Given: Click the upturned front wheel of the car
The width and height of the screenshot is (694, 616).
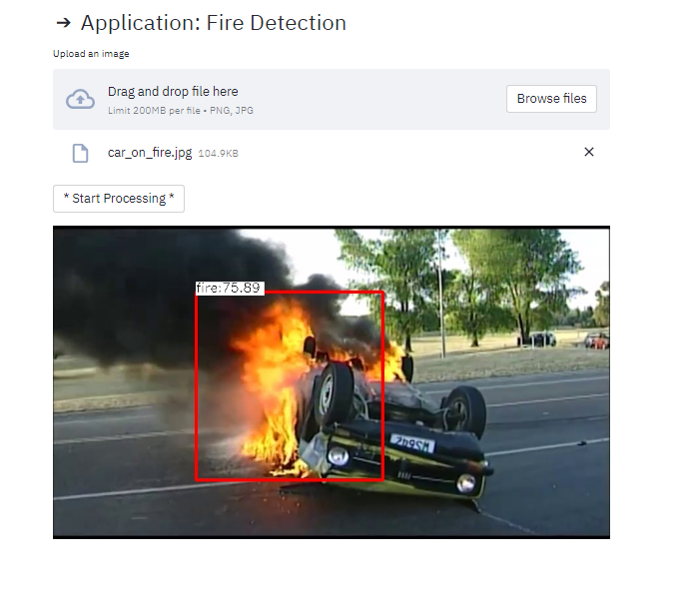Looking at the screenshot, I should pos(333,393).
